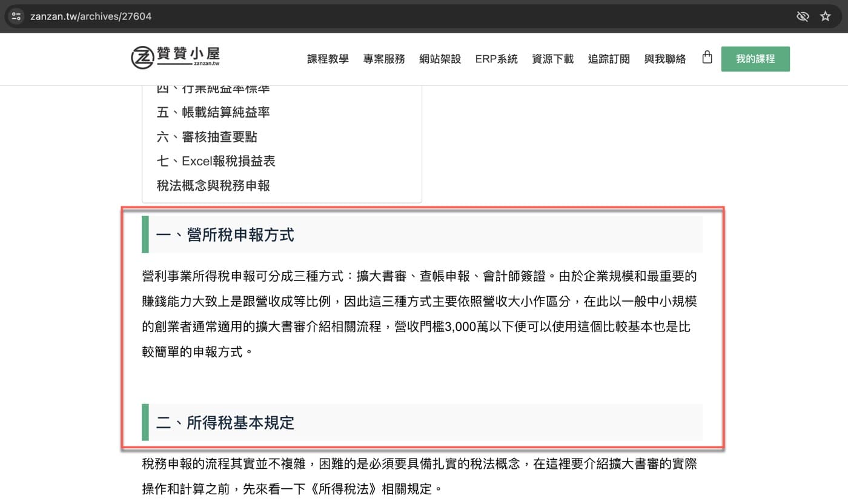Click the paragraph starting 營利事業所得稅申報
The width and height of the screenshot is (848, 504).
pos(420,314)
